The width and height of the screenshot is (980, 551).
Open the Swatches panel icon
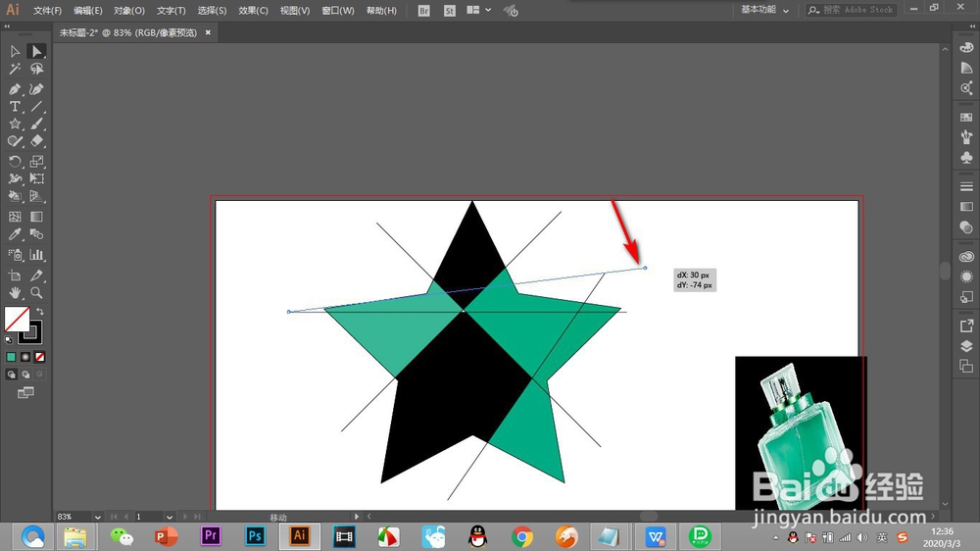pos(966,117)
